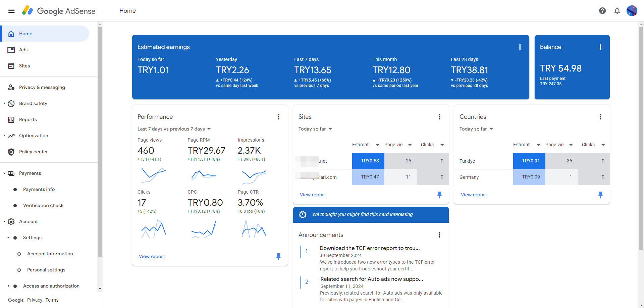
Task: Click the Account gear icon
Action: point(11,221)
